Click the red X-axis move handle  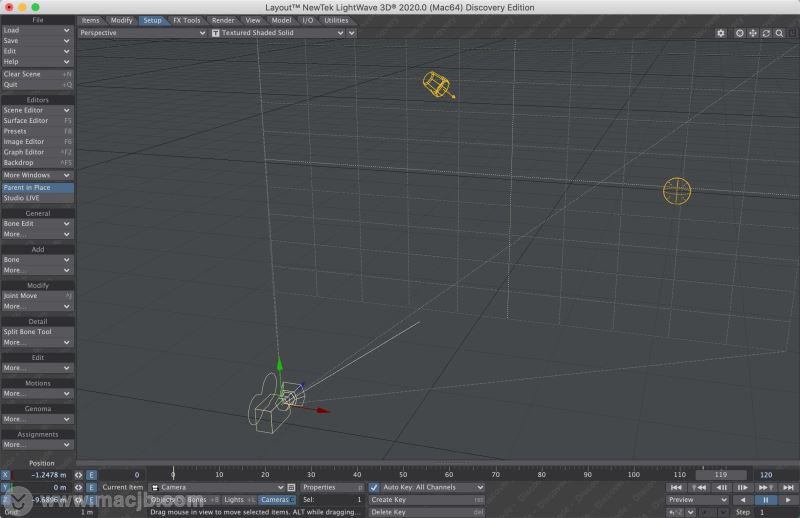coord(322,410)
